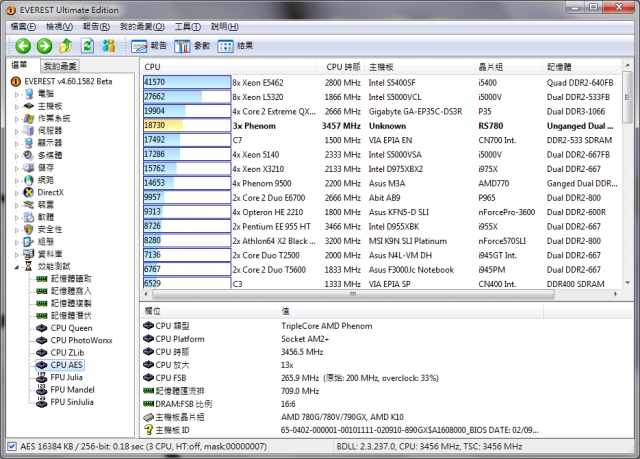This screenshot has height=459, width=640.
Task: Select the 記憶體潛伏 benchmark icon
Action: click(x=42, y=316)
